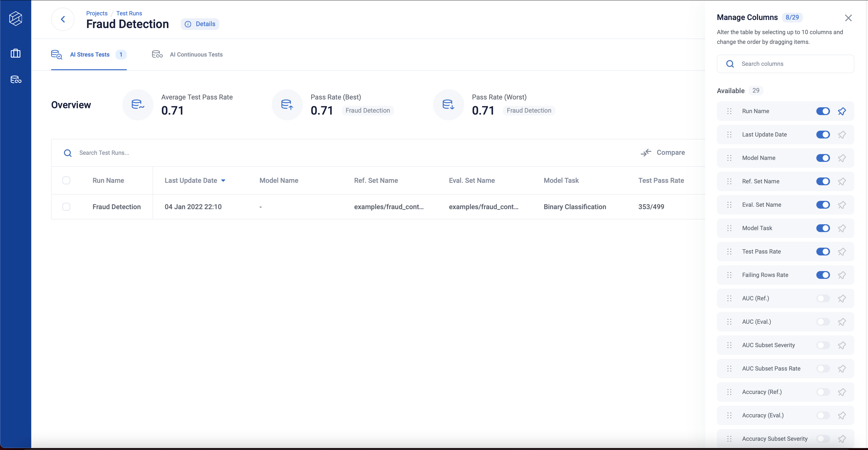Switch to the AI Continuous Tests tab
Viewport: 868px width, 450px height.
click(x=187, y=55)
